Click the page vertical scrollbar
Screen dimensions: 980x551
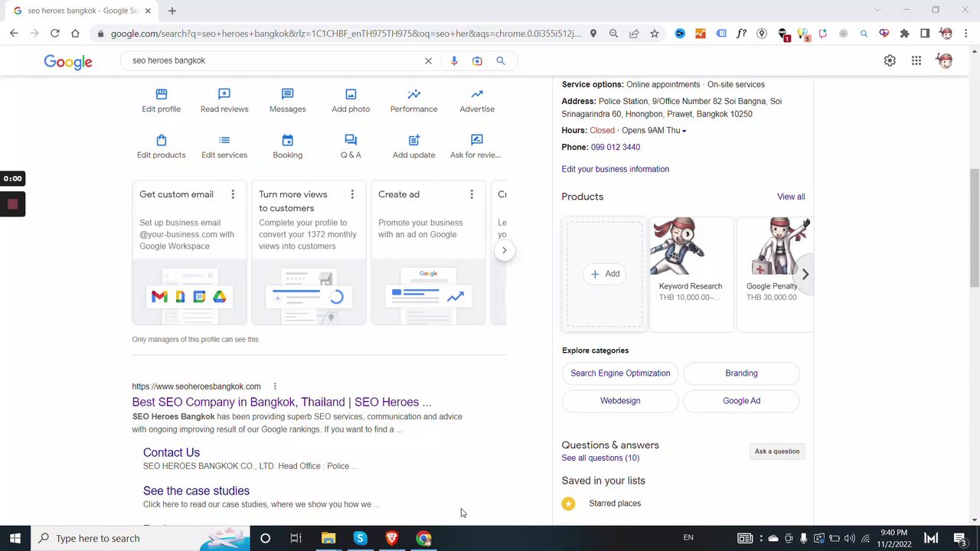click(974, 229)
